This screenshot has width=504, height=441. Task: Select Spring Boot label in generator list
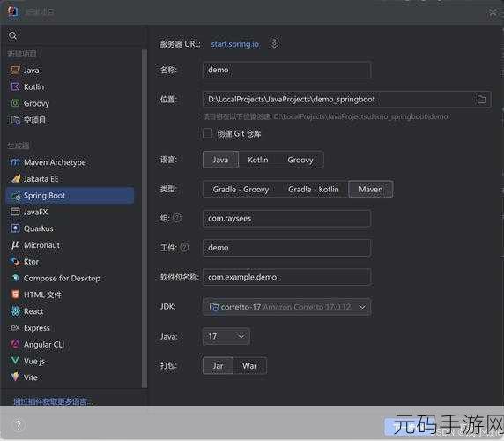44,195
